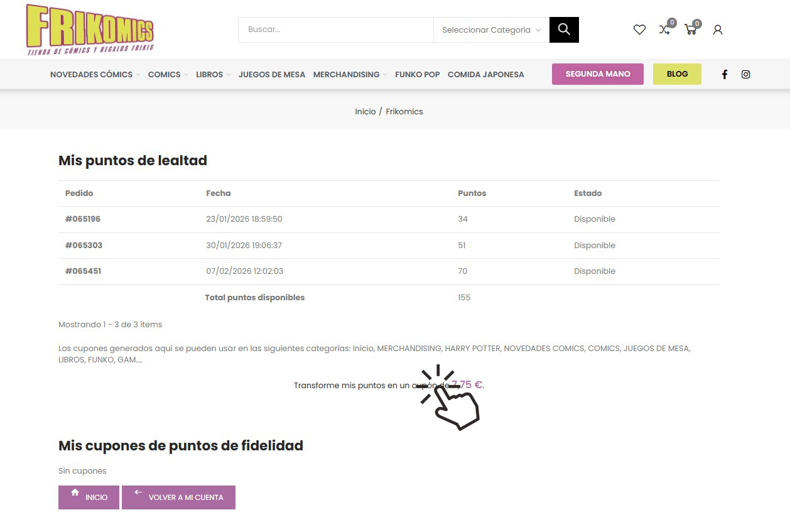This screenshot has height=532, width=790.
Task: Visit the Instagram profile icon
Action: coord(745,74)
